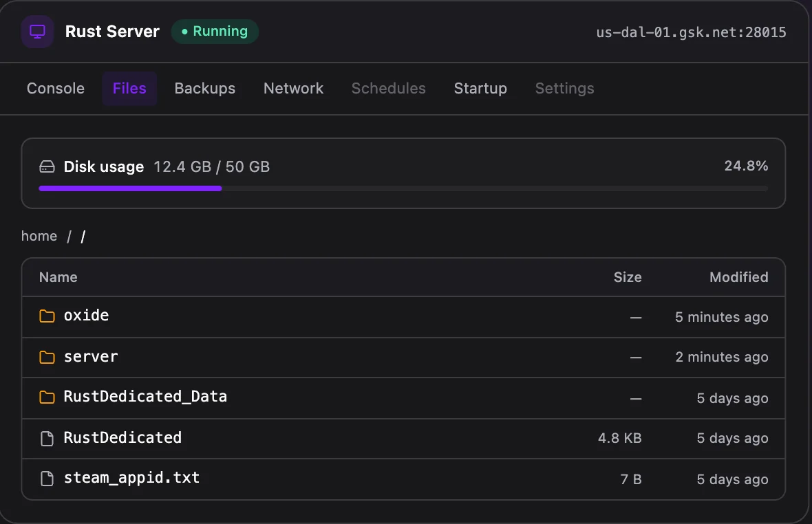Viewport: 812px width, 524px height.
Task: Click the disk usage progress bar
Action: tap(403, 189)
